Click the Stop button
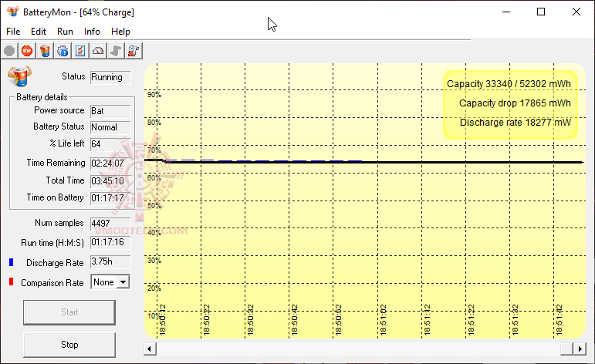 tap(69, 345)
